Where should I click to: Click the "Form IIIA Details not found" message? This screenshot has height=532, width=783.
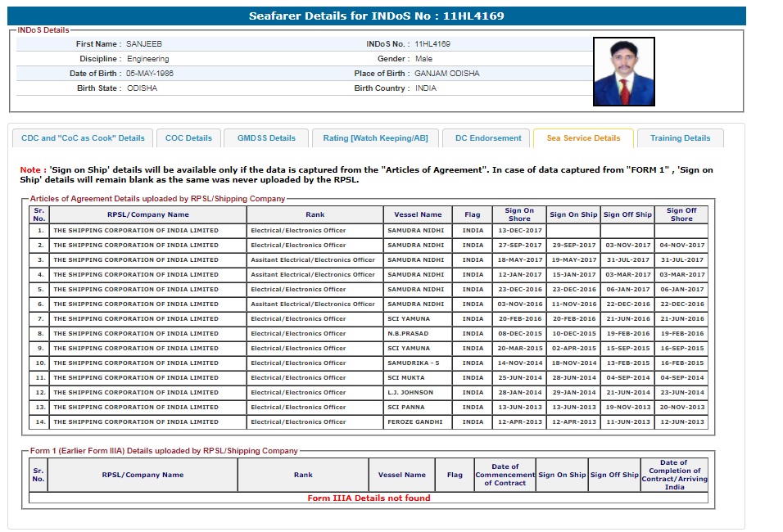click(369, 498)
